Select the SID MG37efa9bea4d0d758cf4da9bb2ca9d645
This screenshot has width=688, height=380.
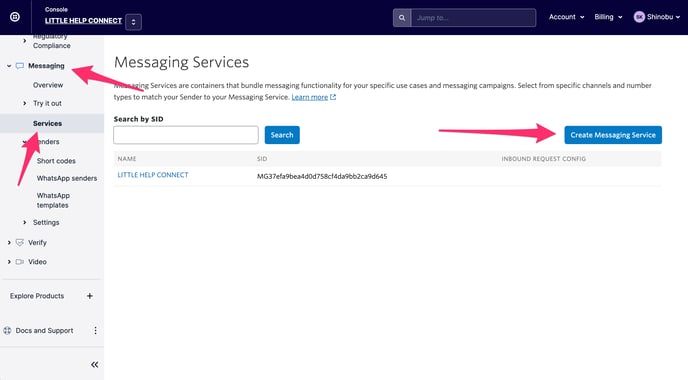(322, 176)
